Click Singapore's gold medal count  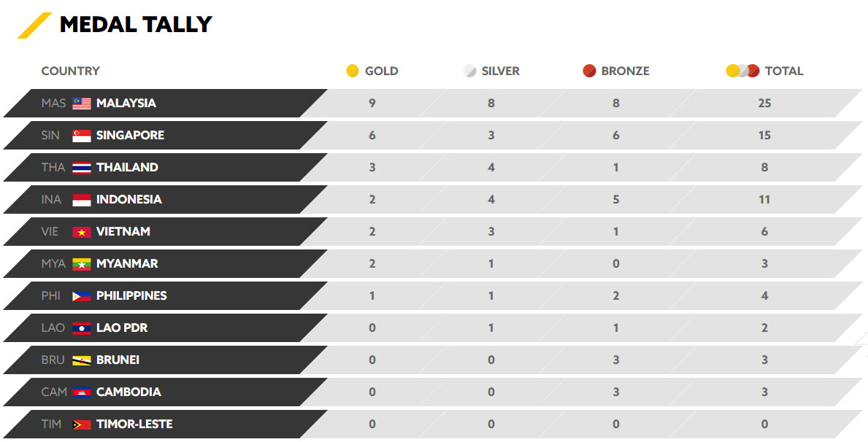(x=372, y=136)
